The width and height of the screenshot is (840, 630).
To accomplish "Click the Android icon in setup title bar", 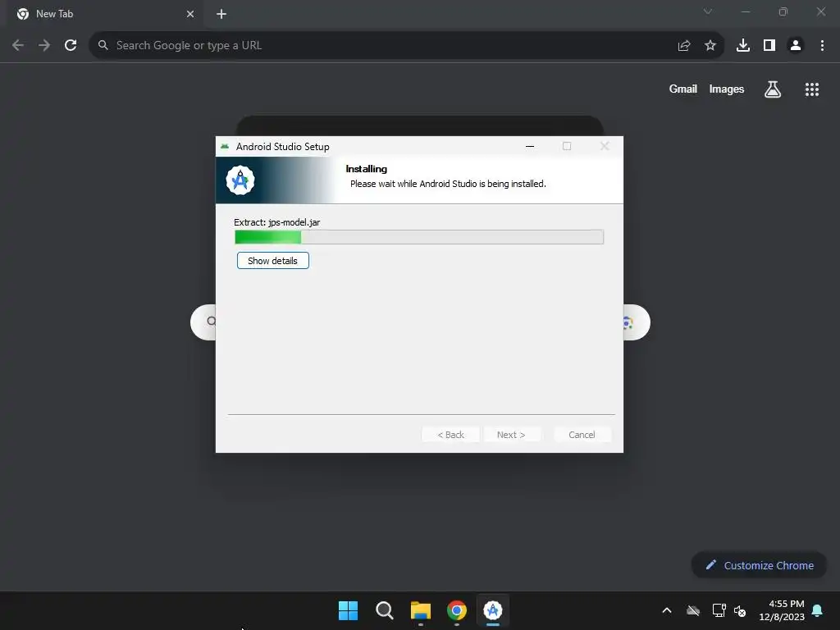I will click(x=225, y=146).
